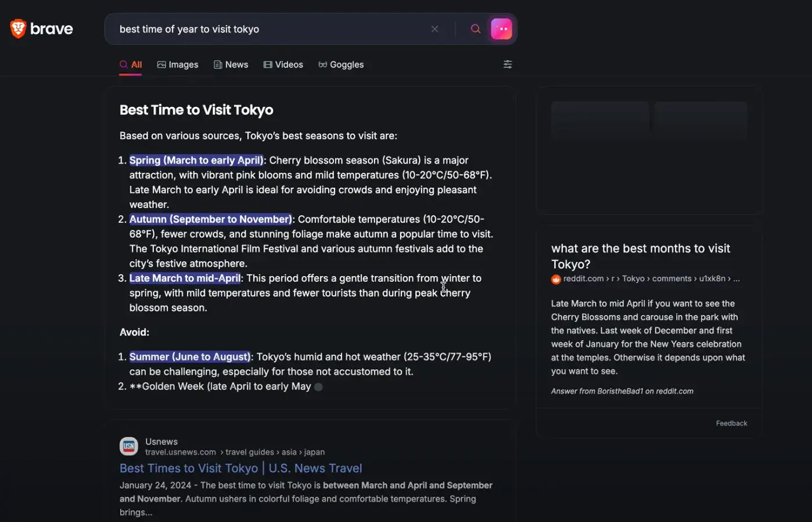Click highlighted Summer (June to August) text

coord(190,357)
